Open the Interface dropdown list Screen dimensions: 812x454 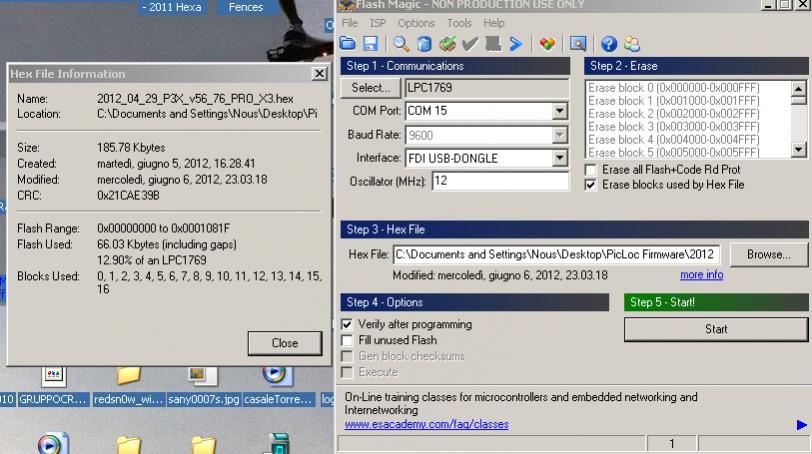(559, 158)
